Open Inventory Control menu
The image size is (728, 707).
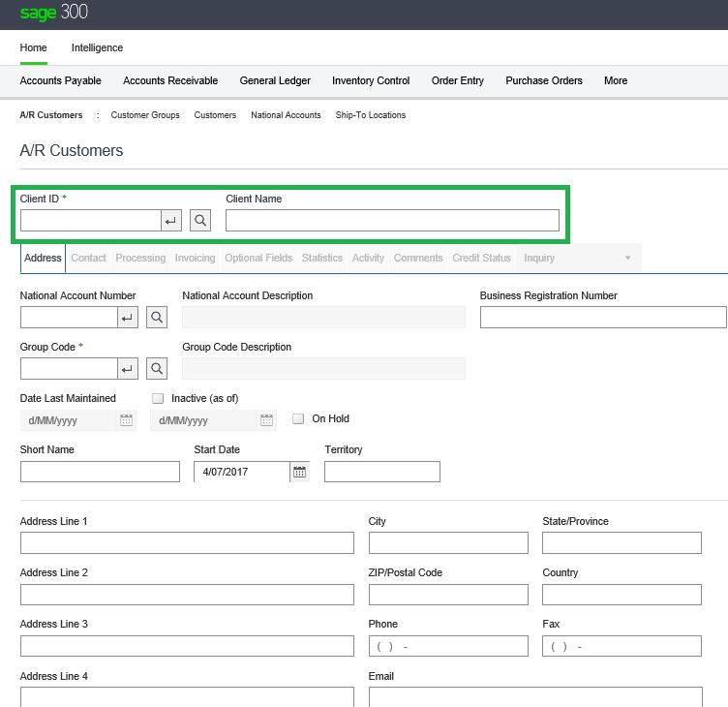pyautogui.click(x=371, y=80)
